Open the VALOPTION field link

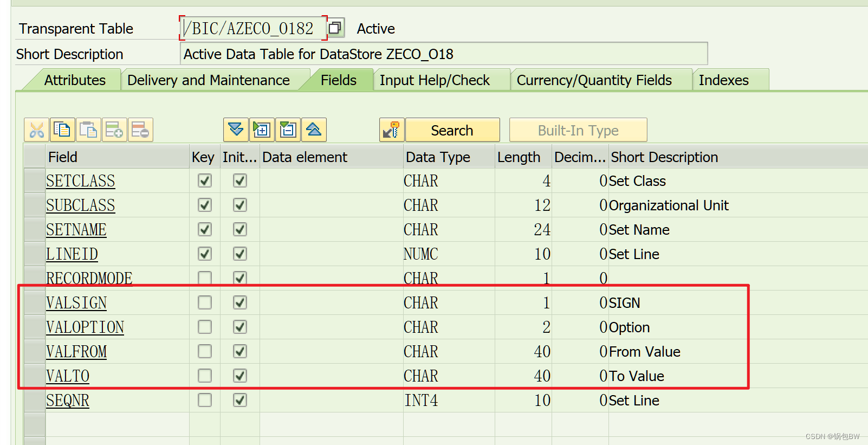click(85, 327)
